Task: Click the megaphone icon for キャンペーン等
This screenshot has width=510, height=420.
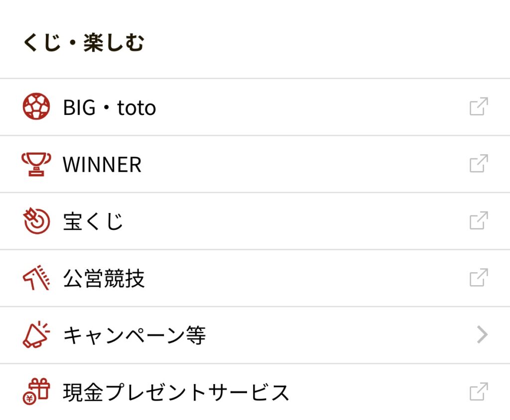Action: (36, 334)
